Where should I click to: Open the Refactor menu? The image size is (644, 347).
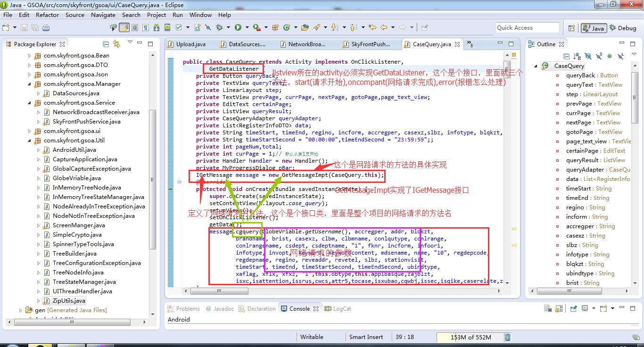point(48,15)
